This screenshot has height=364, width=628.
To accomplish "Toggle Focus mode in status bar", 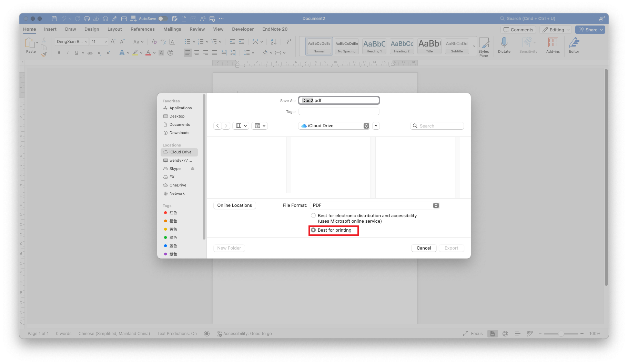I will [473, 334].
